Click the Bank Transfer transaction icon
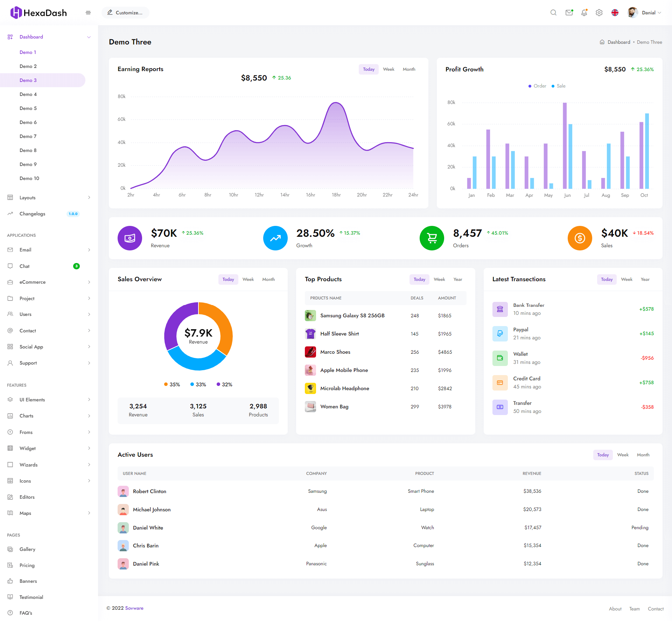This screenshot has width=672, height=622. coord(500,309)
